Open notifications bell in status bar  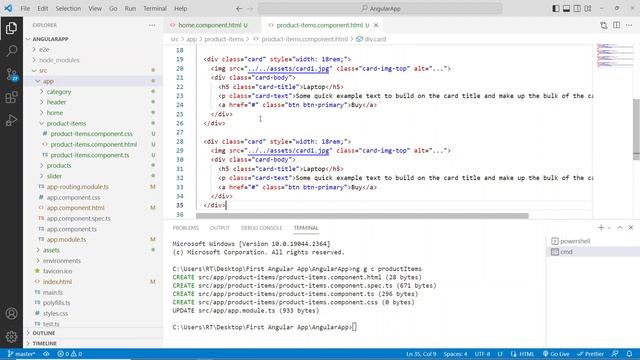629,354
